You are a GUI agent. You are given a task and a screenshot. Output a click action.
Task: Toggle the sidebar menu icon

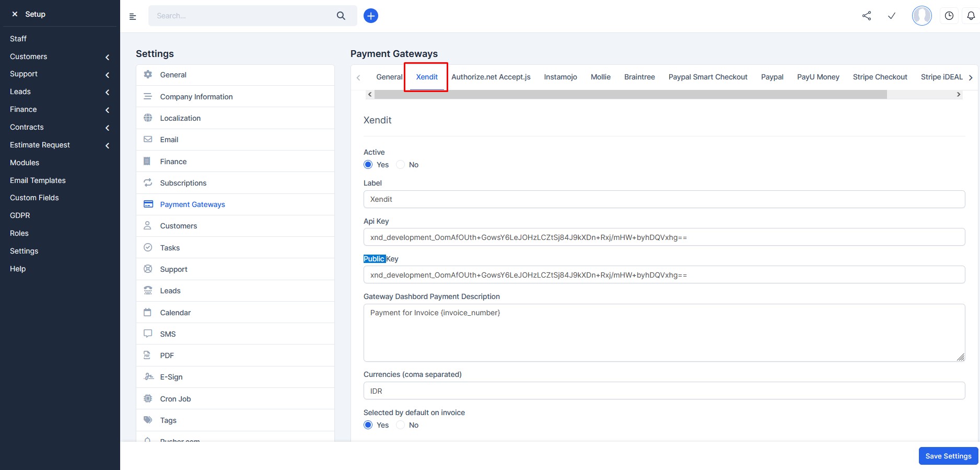point(133,17)
